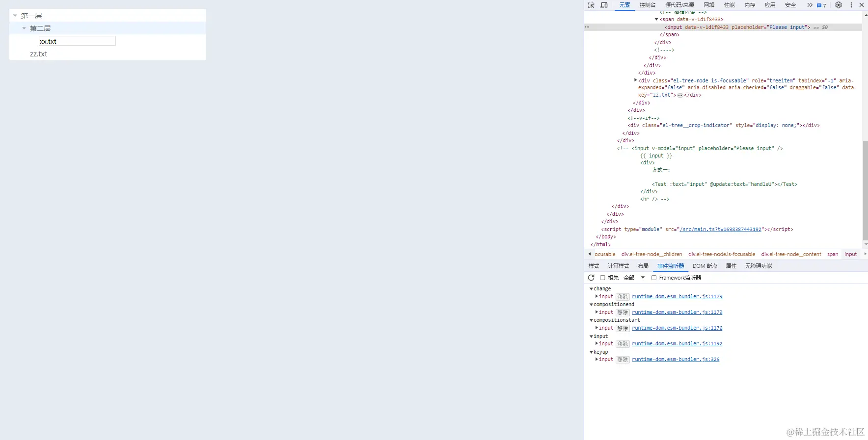Click the Elements panel vertical scrollbar thumb
The image size is (868, 440).
tap(865, 190)
